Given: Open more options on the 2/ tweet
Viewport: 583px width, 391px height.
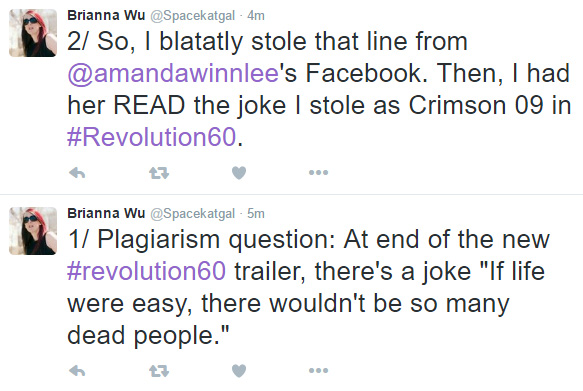Looking at the screenshot, I should tap(319, 172).
